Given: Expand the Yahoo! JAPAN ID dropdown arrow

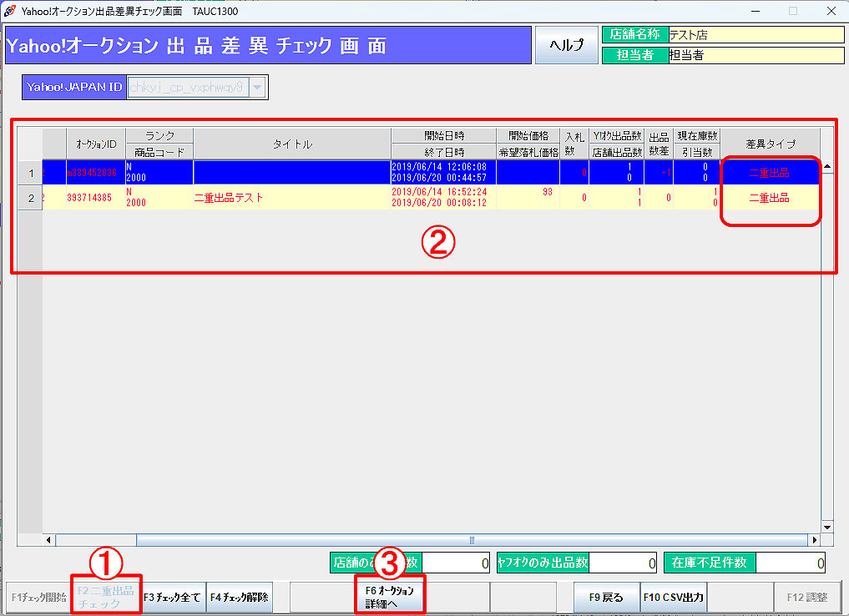Looking at the screenshot, I should pyautogui.click(x=257, y=87).
